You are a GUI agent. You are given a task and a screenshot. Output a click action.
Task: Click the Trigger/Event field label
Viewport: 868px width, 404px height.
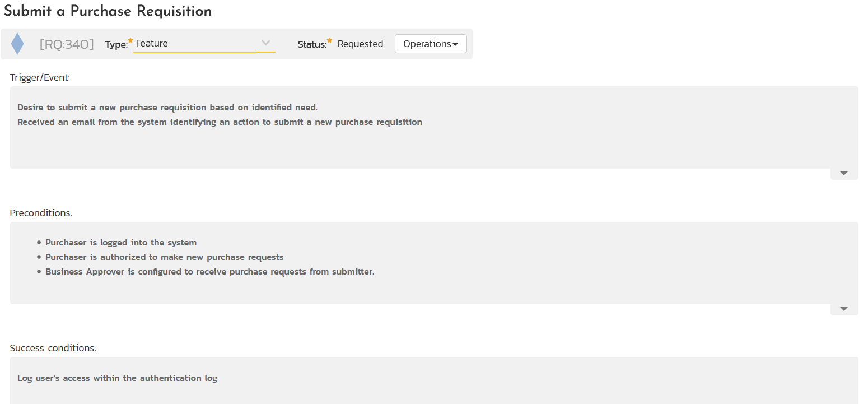tap(40, 78)
